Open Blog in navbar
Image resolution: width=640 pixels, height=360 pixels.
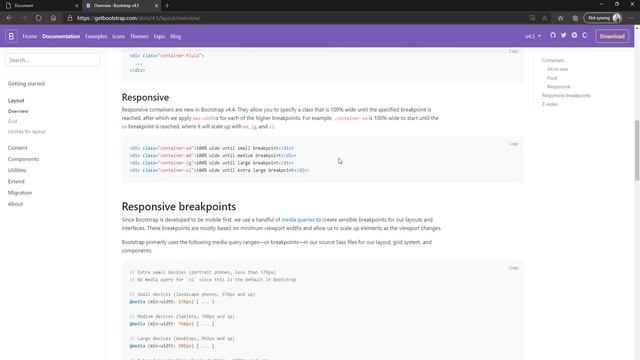[176, 36]
